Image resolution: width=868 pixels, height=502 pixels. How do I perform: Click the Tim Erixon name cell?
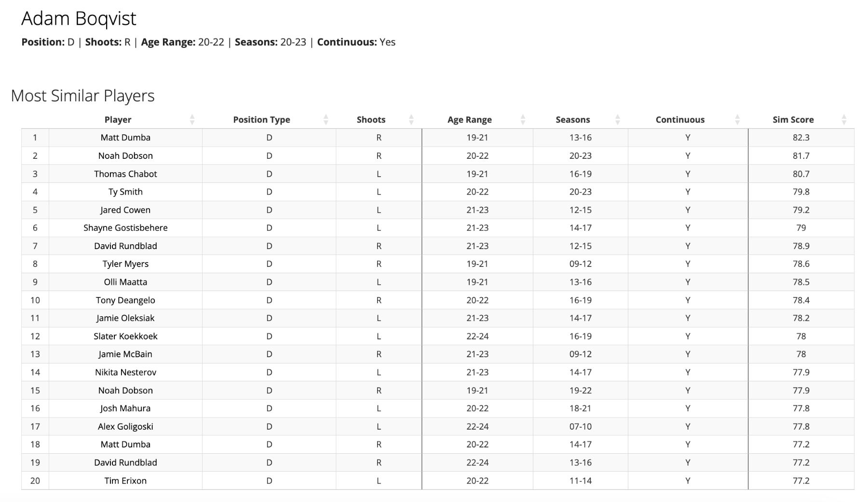tap(125, 481)
